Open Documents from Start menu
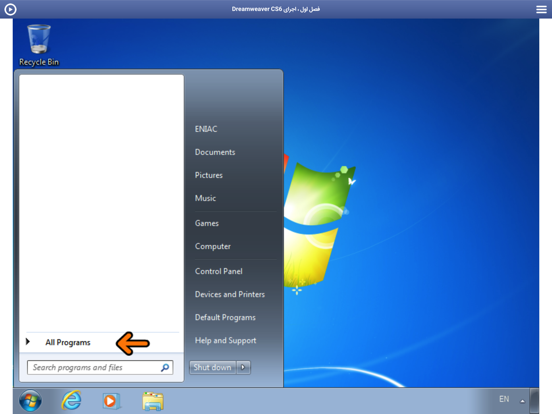The width and height of the screenshot is (552, 414). click(215, 152)
